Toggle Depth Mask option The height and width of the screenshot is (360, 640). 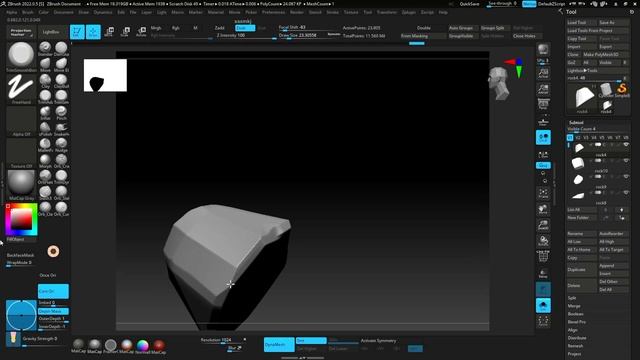[53, 311]
